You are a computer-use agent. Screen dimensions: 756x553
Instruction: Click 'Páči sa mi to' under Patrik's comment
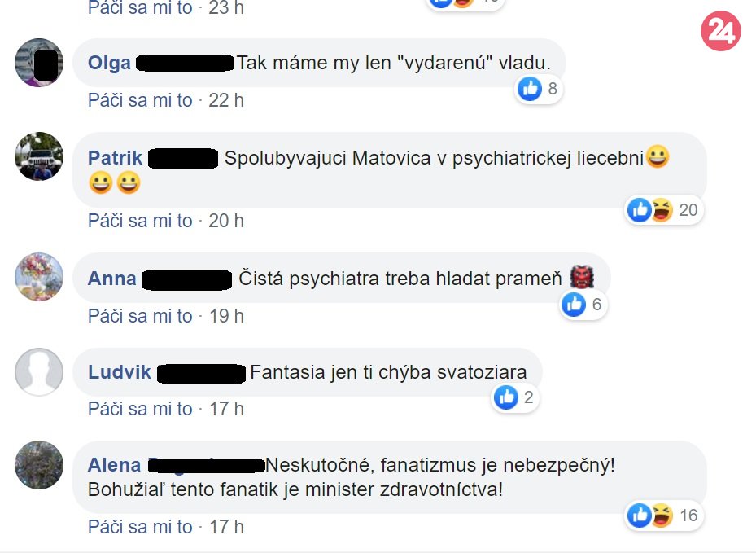coord(140,221)
